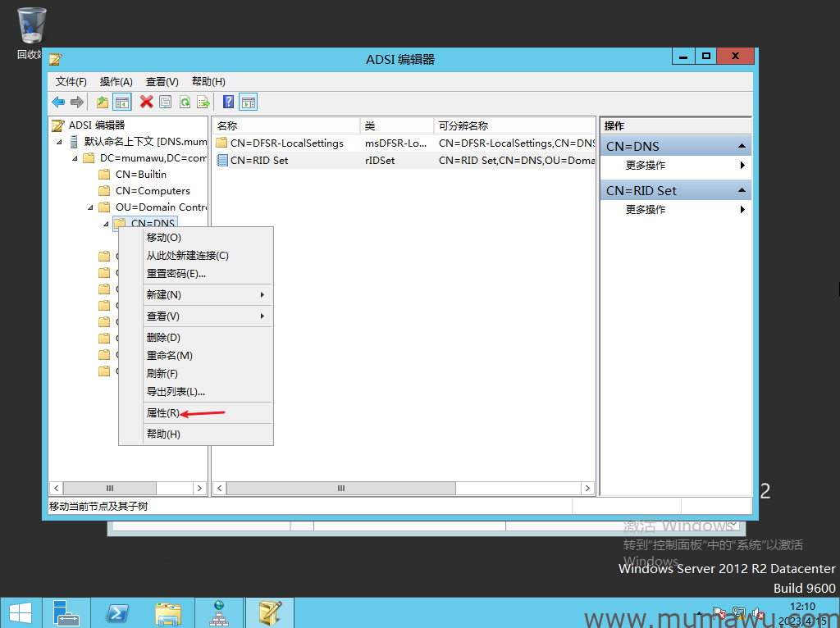Click the blue Back arrow in toolbar
840x628 pixels.
coord(58,102)
